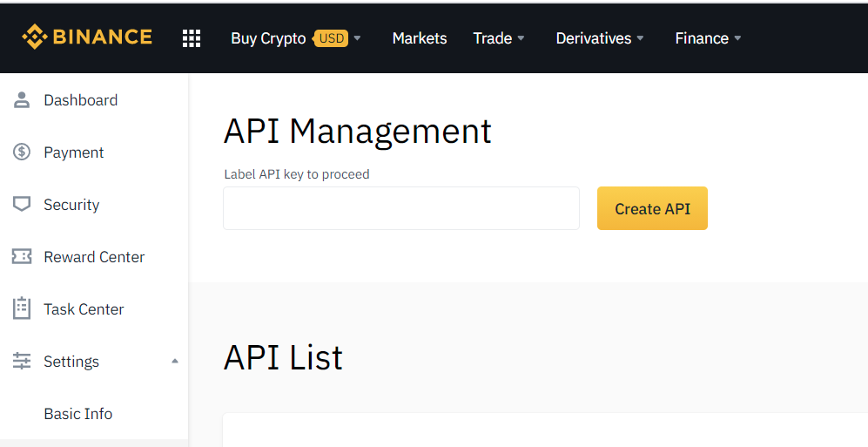Click the Security shield icon
This screenshot has height=447, width=868.
pyautogui.click(x=22, y=205)
